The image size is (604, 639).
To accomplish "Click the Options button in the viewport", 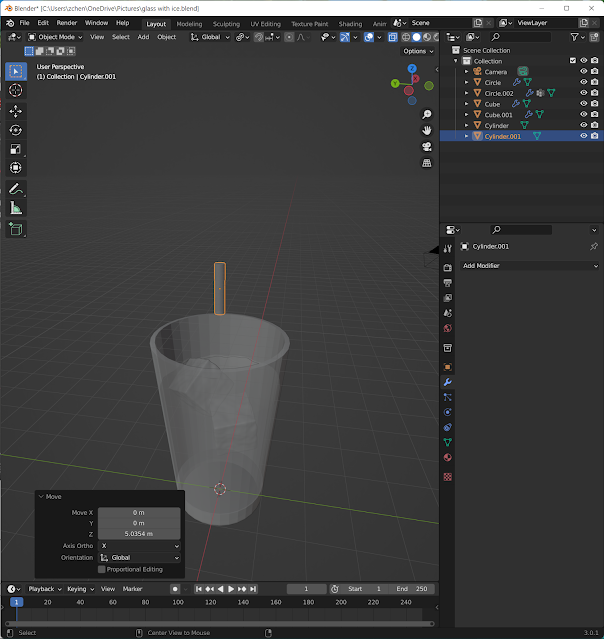I will (417, 51).
